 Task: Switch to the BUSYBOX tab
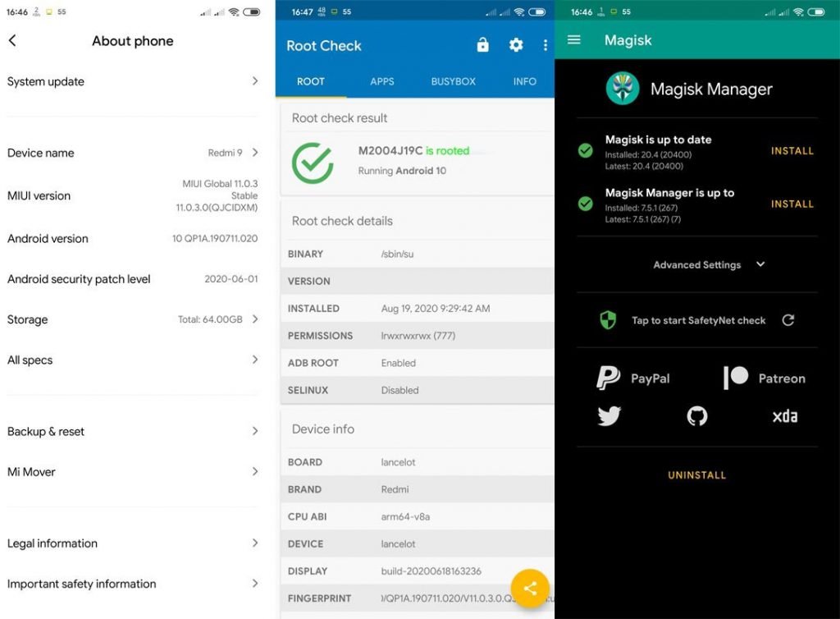pyautogui.click(x=453, y=81)
